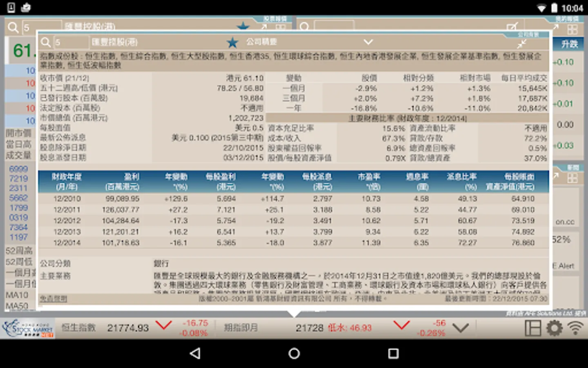Toggle the blue favorite star in popup
The image size is (588, 368).
(232, 42)
